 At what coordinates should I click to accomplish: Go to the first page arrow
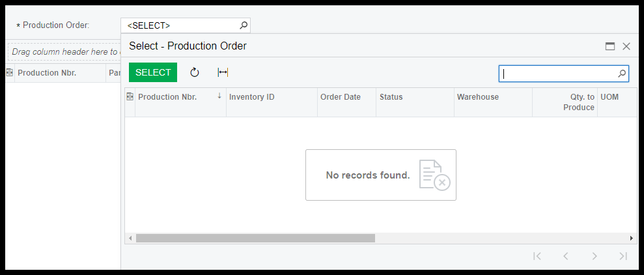(537, 256)
